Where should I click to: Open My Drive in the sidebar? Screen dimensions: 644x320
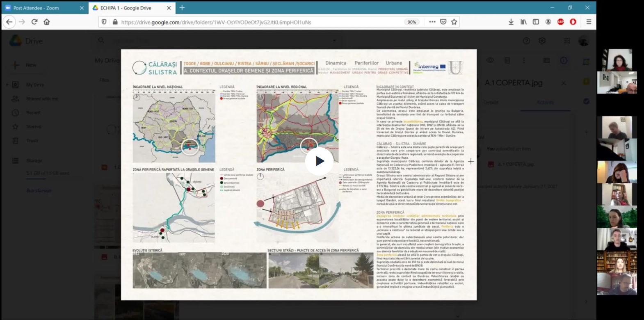(35, 85)
